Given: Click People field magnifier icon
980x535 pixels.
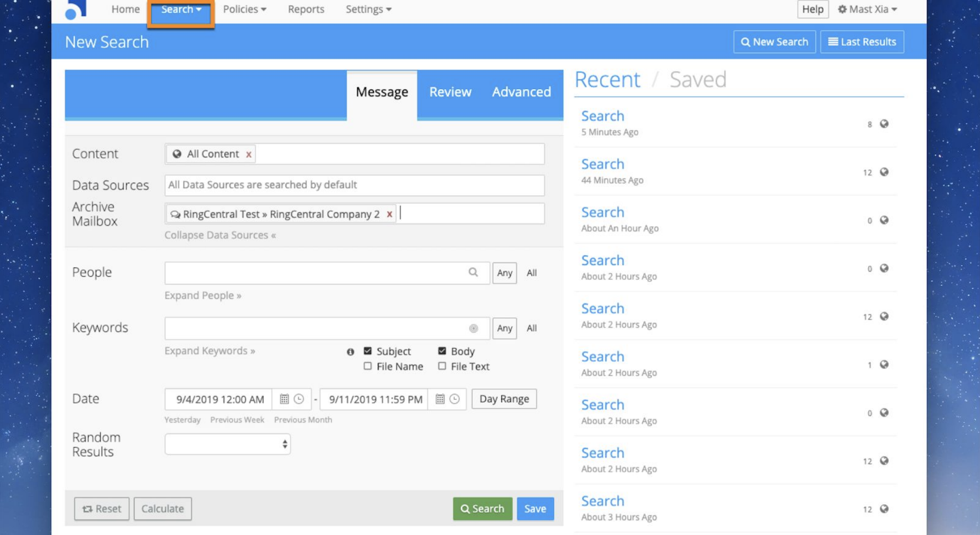Looking at the screenshot, I should [x=473, y=273].
